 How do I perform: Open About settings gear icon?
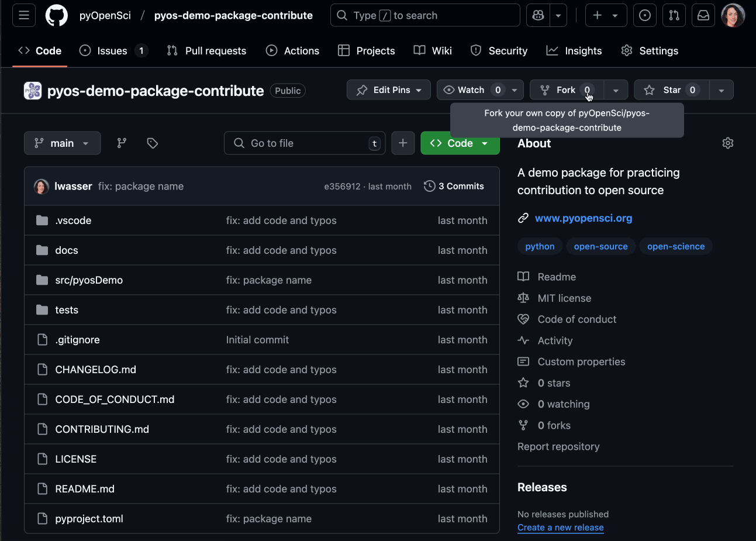728,143
